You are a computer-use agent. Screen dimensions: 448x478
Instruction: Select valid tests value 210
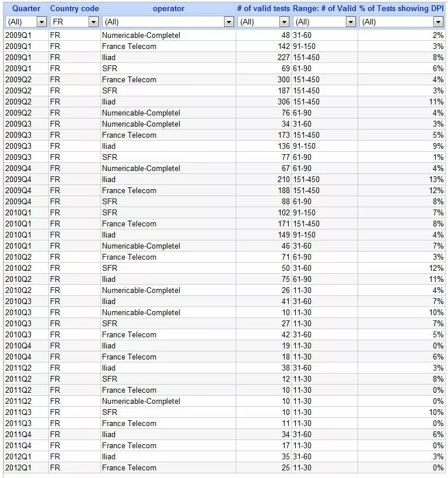[x=283, y=179]
